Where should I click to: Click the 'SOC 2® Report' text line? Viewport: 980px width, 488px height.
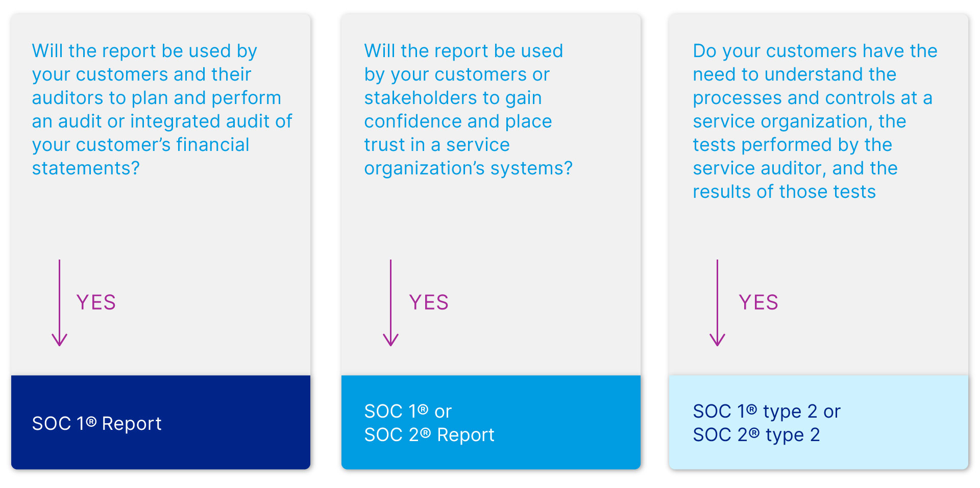[x=429, y=435]
